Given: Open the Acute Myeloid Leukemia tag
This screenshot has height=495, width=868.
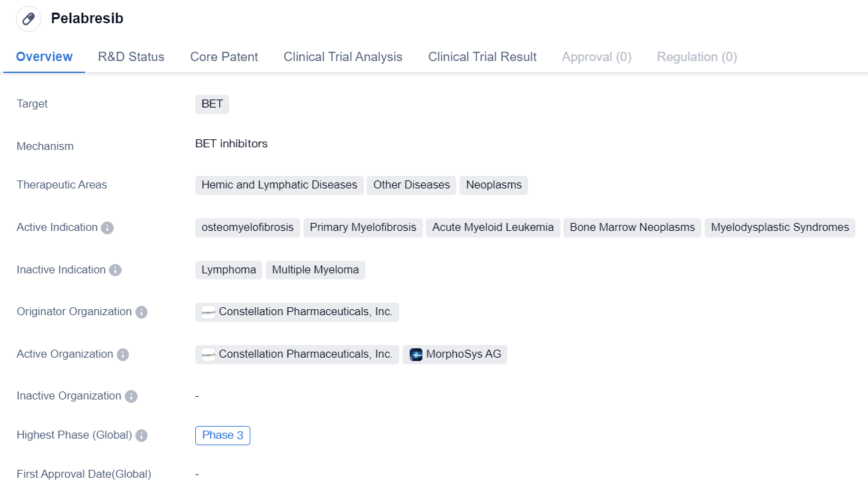Looking at the screenshot, I should tap(493, 228).
